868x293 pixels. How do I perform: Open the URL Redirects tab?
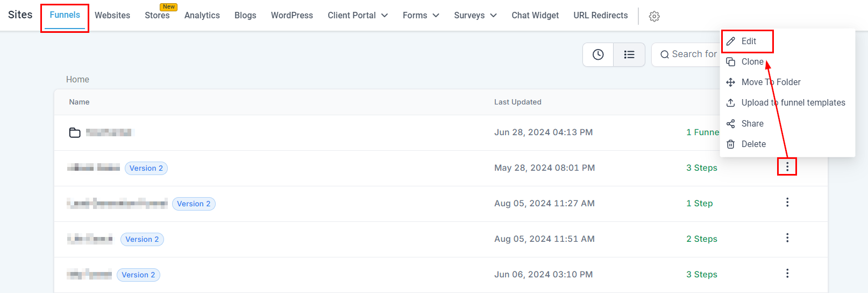(x=601, y=16)
